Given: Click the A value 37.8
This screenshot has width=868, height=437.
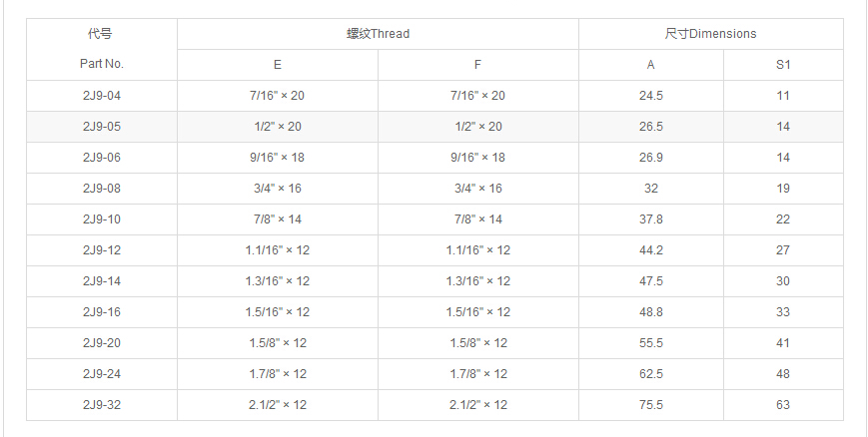Looking at the screenshot, I should tap(651, 219).
